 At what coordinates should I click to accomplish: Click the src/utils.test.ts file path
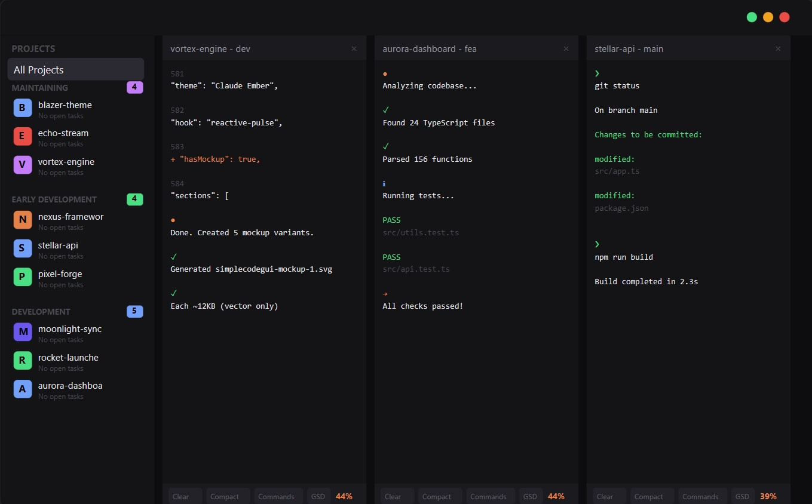tap(421, 232)
